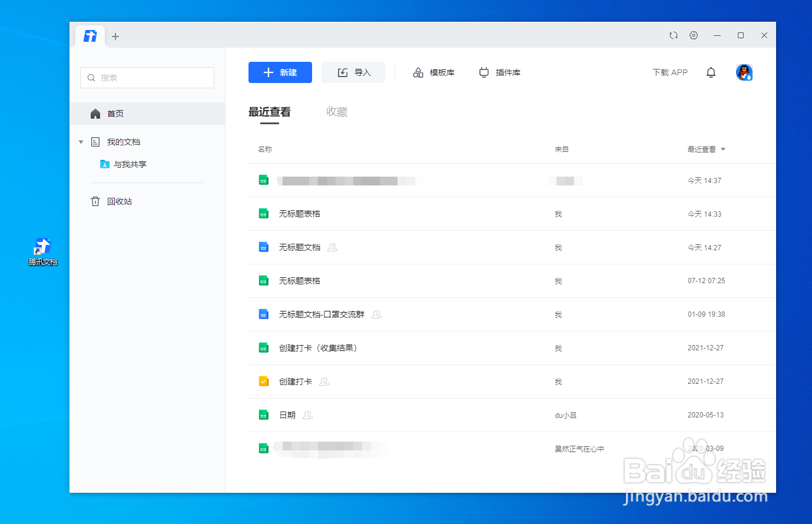This screenshot has height=524, width=812.
Task: Click shared-users icon beside 无标题文档
Action: click(333, 247)
